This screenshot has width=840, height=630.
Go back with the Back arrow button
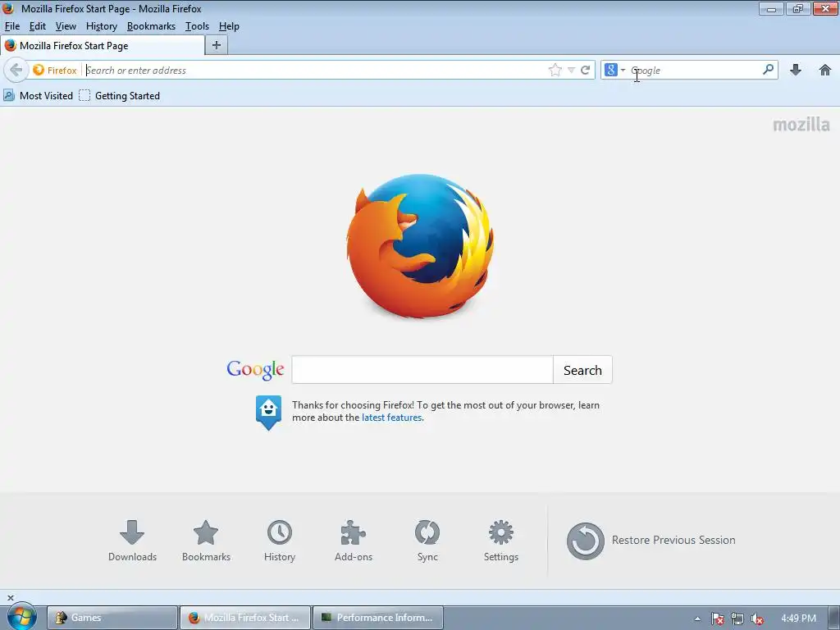(x=16, y=71)
